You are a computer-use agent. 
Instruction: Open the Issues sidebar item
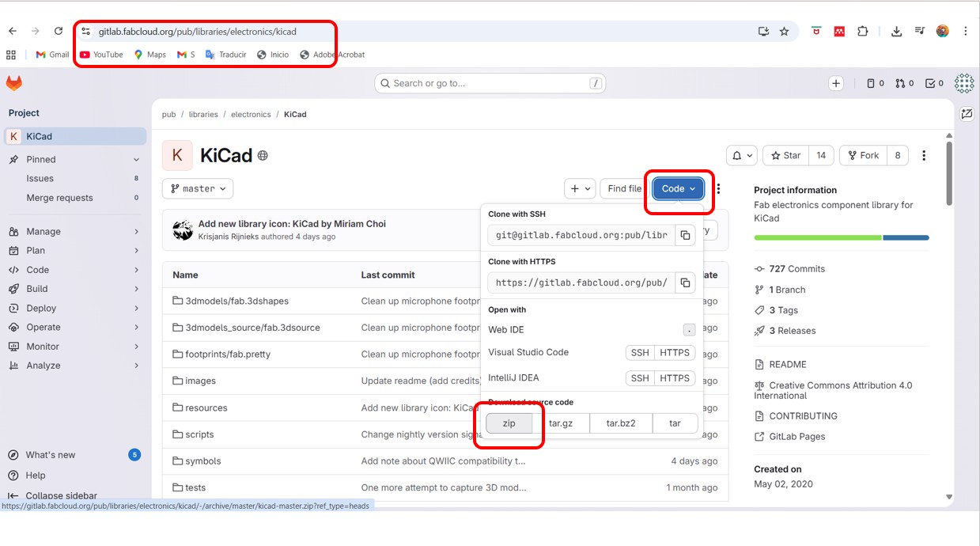point(40,179)
